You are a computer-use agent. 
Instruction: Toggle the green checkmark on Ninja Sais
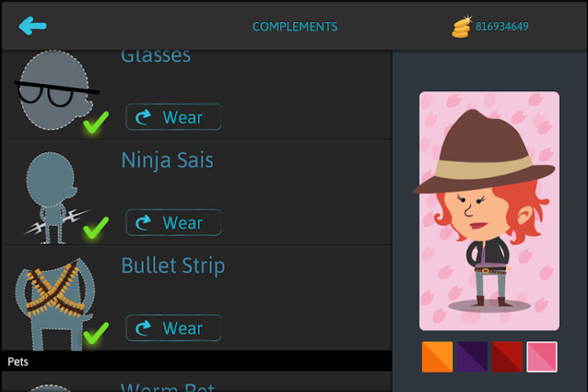point(96,228)
